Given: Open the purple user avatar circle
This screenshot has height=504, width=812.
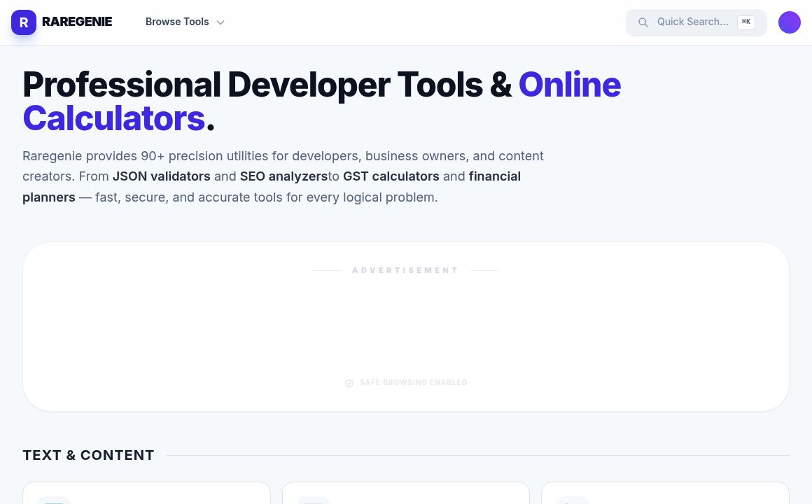Looking at the screenshot, I should tap(789, 22).
